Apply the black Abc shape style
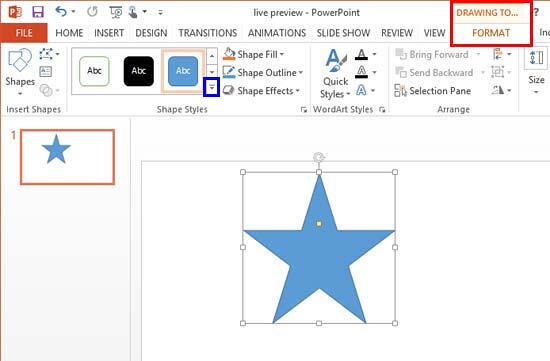 (x=139, y=71)
